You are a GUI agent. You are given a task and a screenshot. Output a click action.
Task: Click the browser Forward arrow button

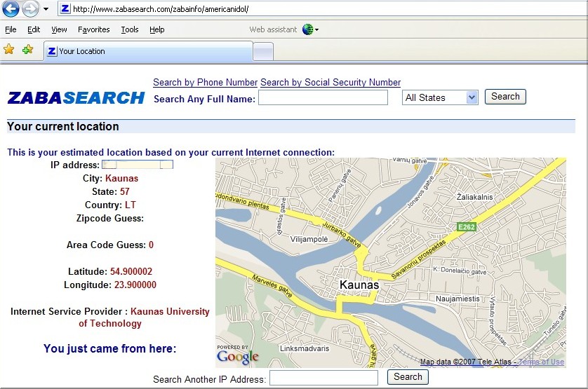coord(30,8)
